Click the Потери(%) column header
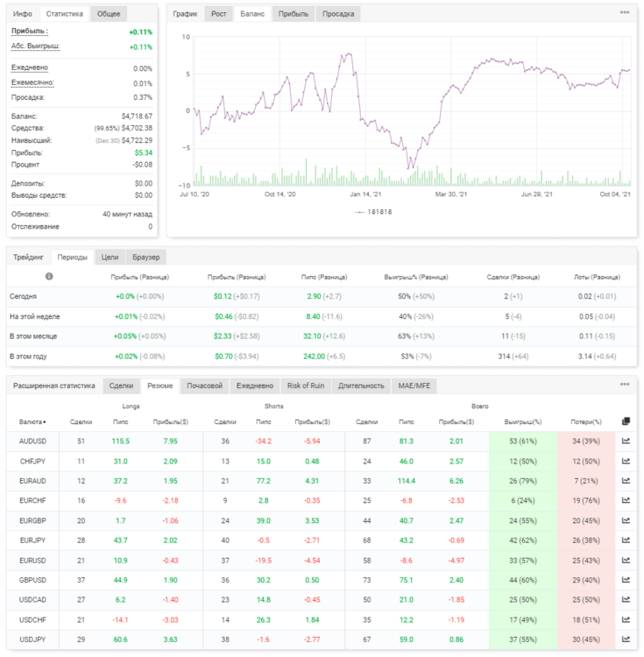 (586, 422)
